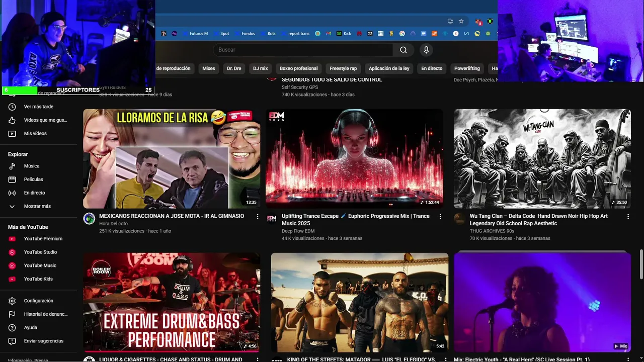Image resolution: width=644 pixels, height=362 pixels.
Task: Open the Fondos bookmark folder
Action: (245, 34)
